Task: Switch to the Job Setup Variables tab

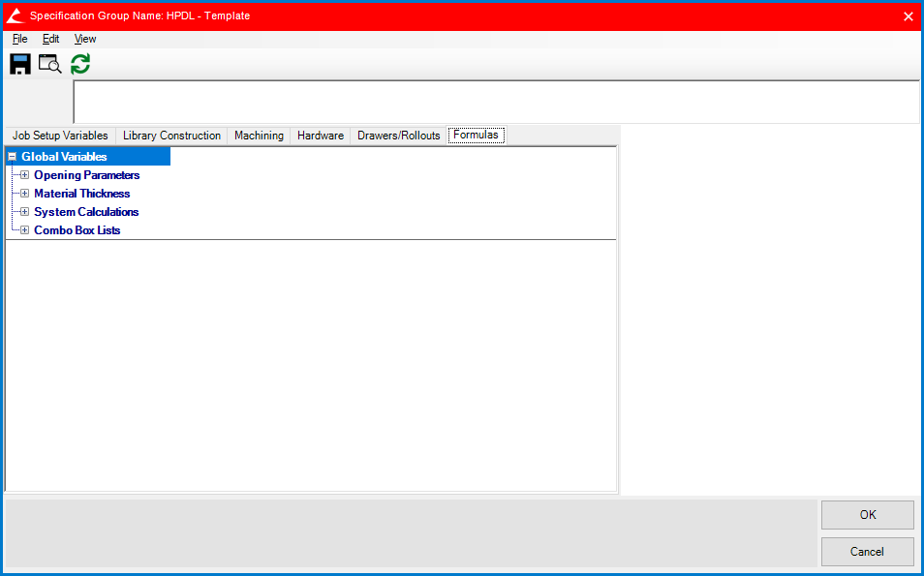Action: pyautogui.click(x=60, y=136)
